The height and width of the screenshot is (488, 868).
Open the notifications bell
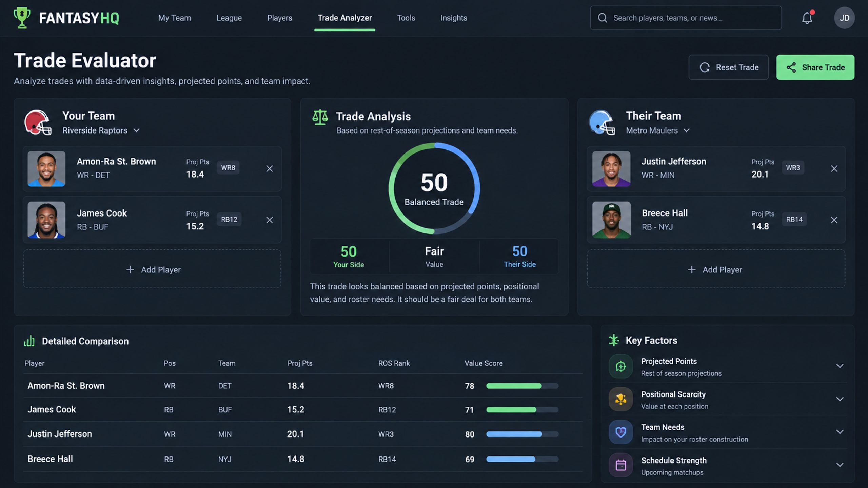point(807,18)
